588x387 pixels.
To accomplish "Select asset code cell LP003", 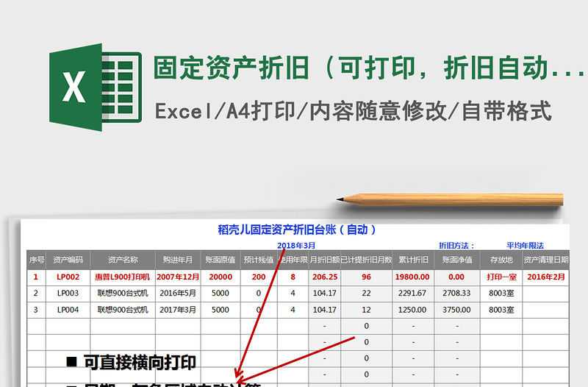I will click(x=68, y=293).
